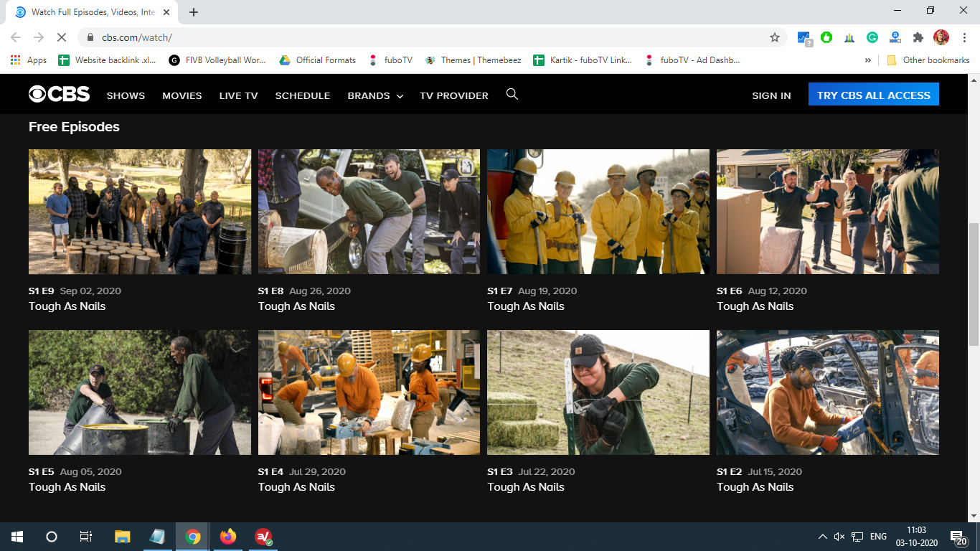Image resolution: width=980 pixels, height=551 pixels.
Task: Click TRY CBS ALL ACCESS button
Action: pyautogui.click(x=873, y=95)
